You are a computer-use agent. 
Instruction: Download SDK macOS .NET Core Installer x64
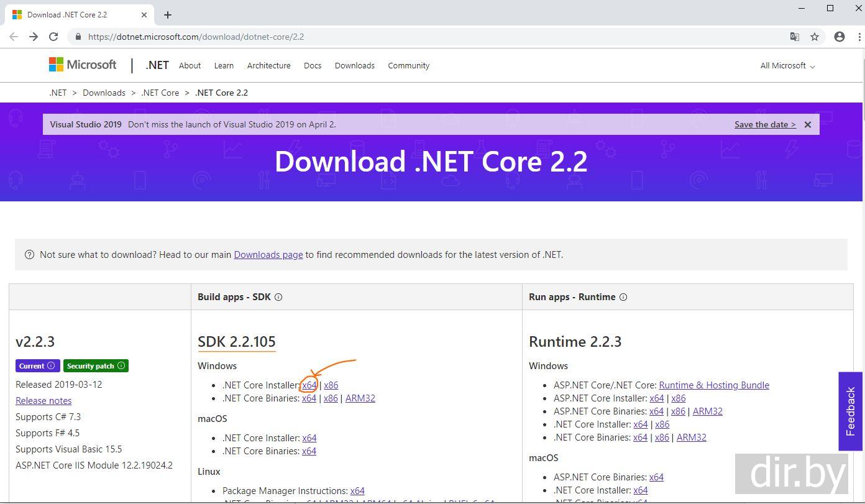click(x=309, y=438)
